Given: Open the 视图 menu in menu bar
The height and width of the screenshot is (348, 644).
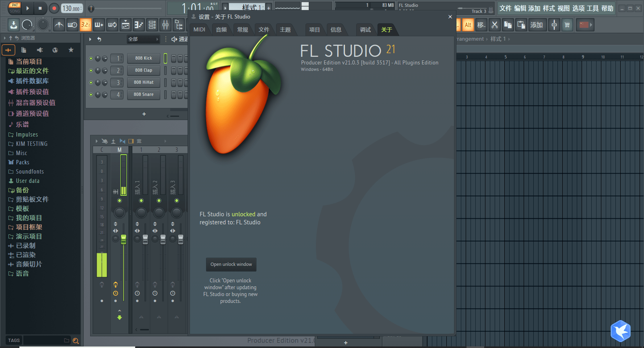Looking at the screenshot, I should tap(563, 8).
